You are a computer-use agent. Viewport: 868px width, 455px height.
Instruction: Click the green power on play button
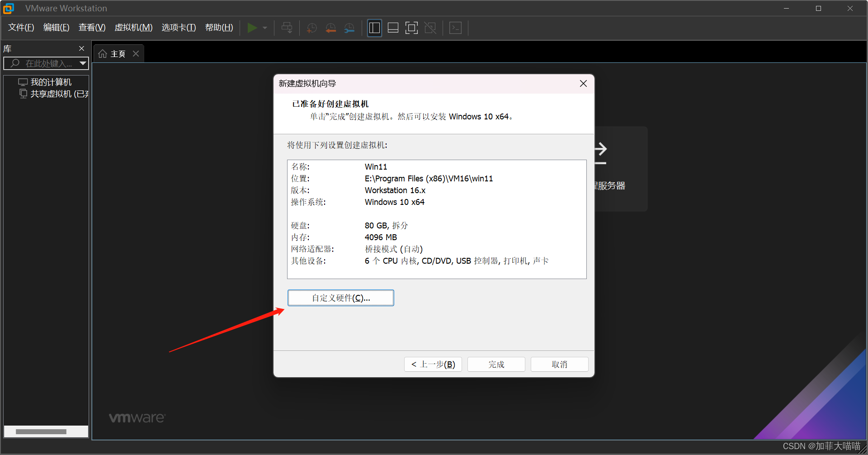click(252, 28)
